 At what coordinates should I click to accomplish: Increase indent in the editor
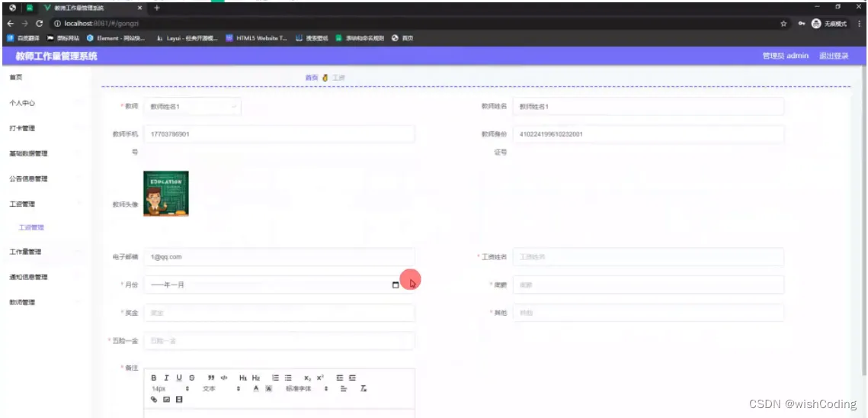[x=352, y=378]
